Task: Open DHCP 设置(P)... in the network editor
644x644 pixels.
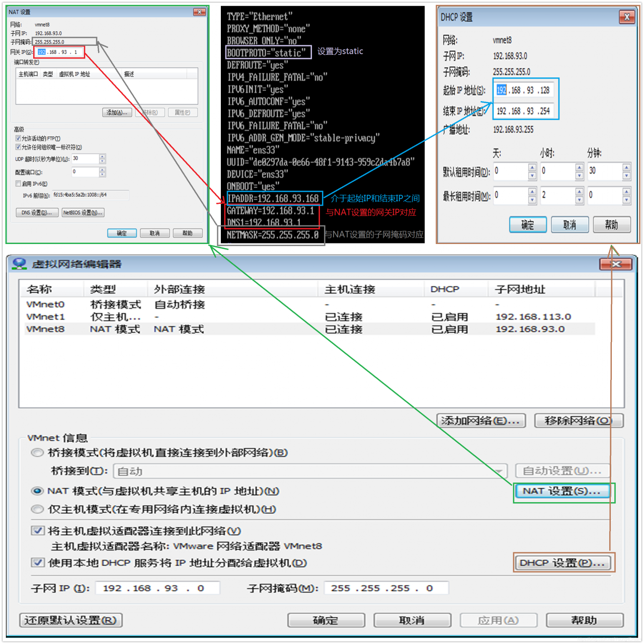Action: (562, 562)
